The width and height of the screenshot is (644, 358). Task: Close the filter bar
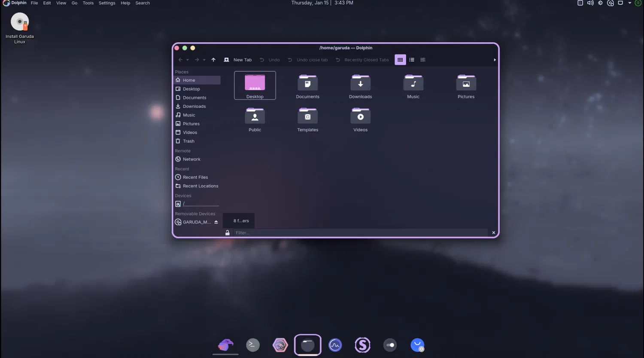(x=494, y=233)
